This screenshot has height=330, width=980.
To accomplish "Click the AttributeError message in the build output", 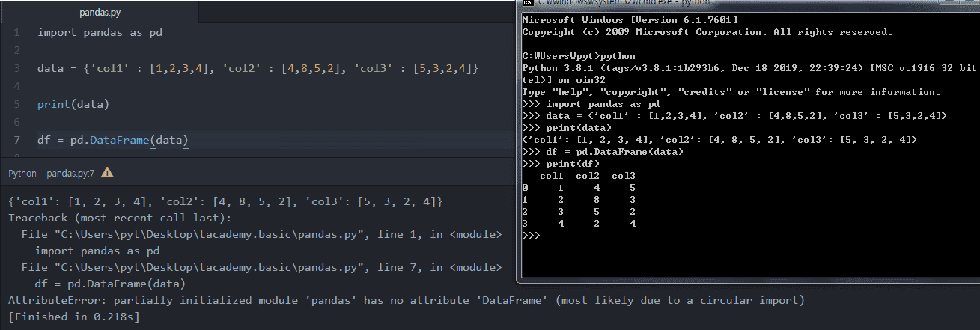I will pyautogui.click(x=406, y=300).
